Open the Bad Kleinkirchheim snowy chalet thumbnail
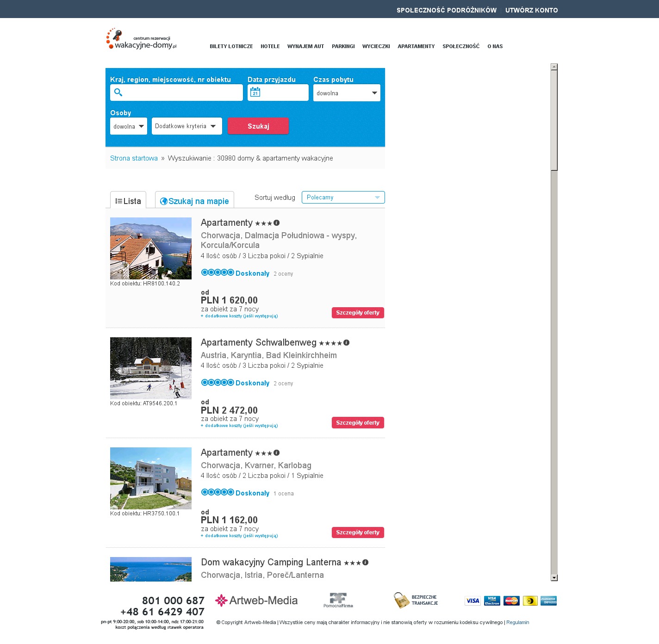Screen dimensions: 659x644 click(151, 368)
